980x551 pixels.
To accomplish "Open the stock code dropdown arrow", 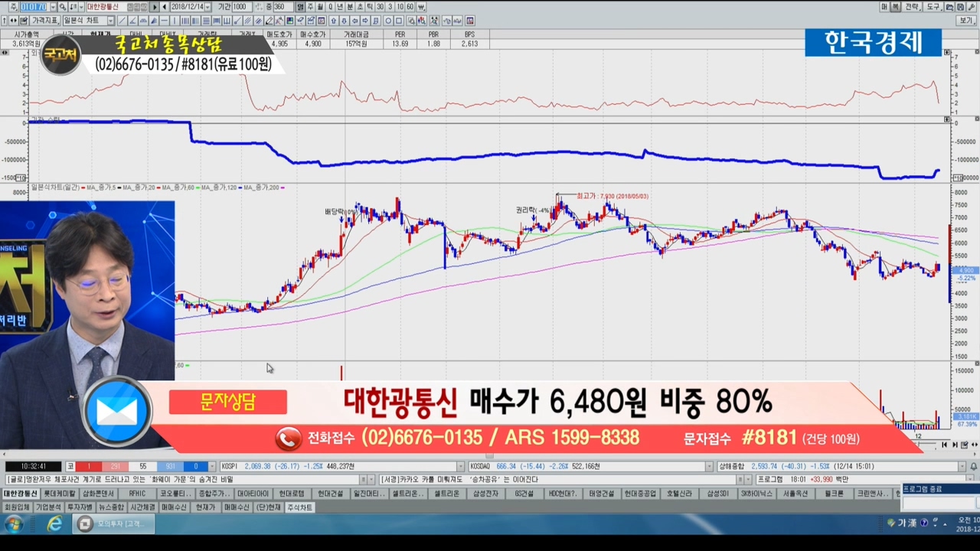I will pos(53,7).
